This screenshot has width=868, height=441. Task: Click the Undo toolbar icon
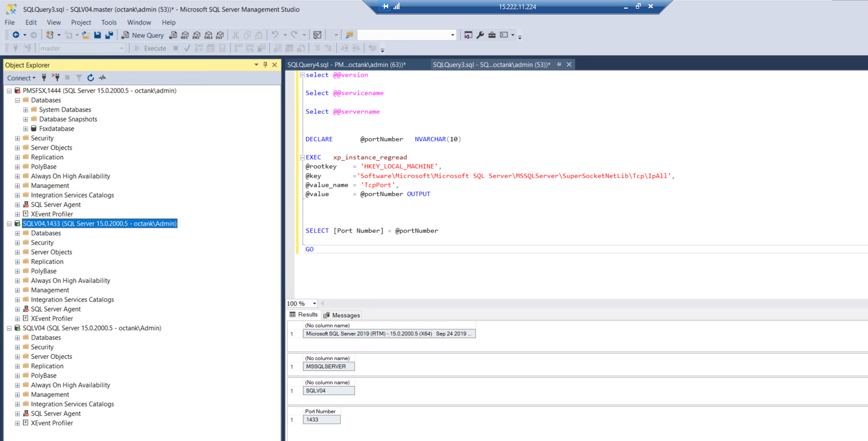pyautogui.click(x=275, y=35)
